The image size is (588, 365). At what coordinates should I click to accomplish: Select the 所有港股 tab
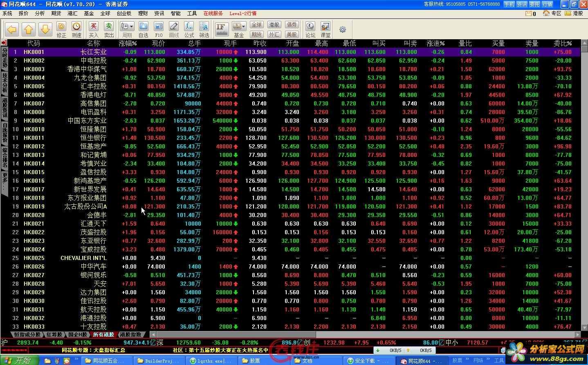coord(103,334)
